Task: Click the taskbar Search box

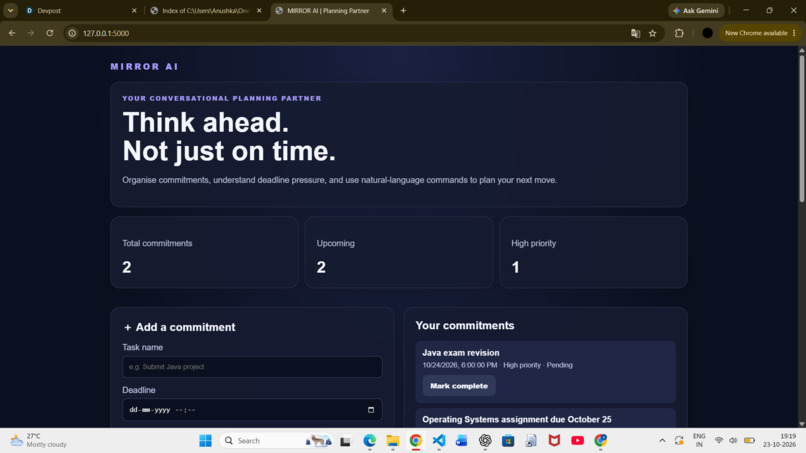Action: pos(278,441)
